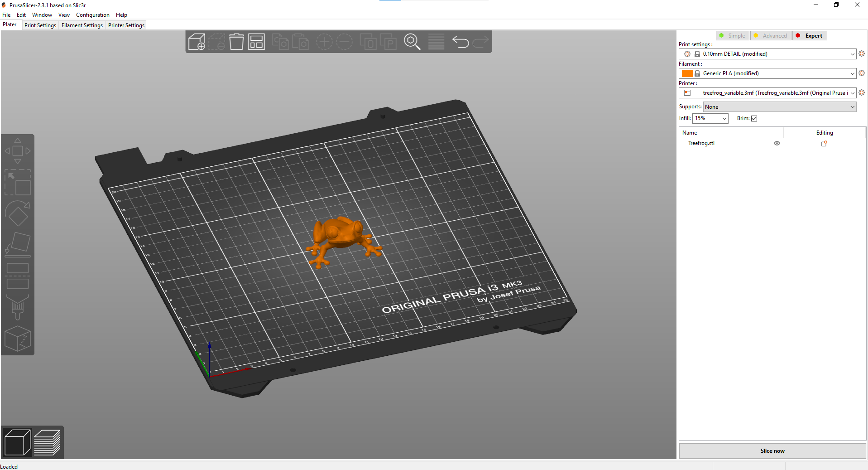Click the Infill 15% value field
Image resolution: width=868 pixels, height=470 pixels.
coord(706,118)
